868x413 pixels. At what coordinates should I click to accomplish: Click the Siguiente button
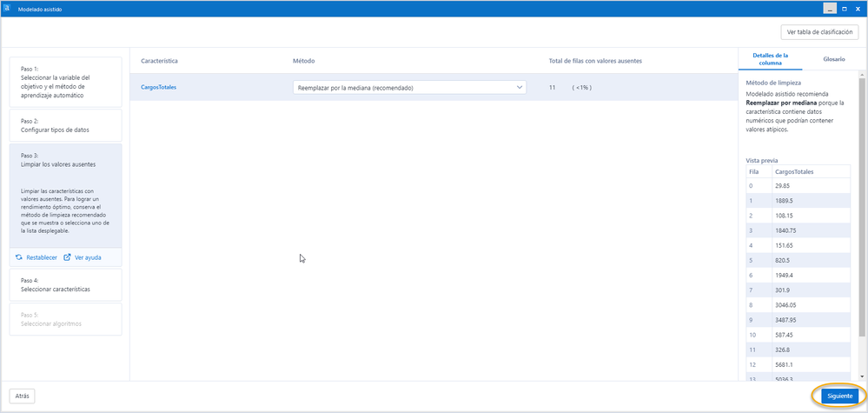[840, 396]
